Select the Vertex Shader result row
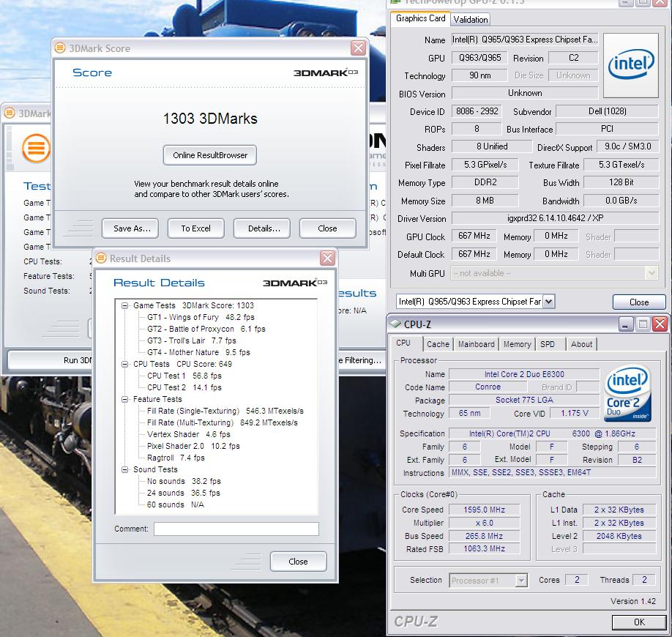The image size is (672, 637). point(189,434)
